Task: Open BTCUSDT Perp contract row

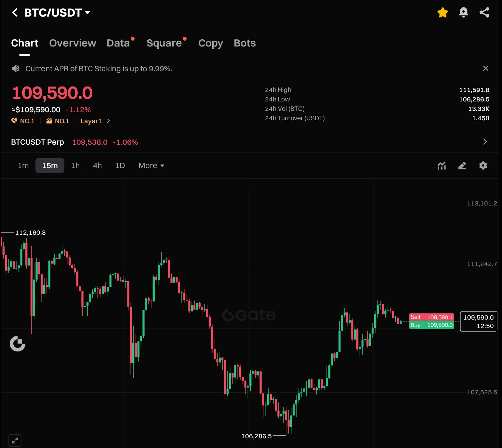Action: (250, 142)
